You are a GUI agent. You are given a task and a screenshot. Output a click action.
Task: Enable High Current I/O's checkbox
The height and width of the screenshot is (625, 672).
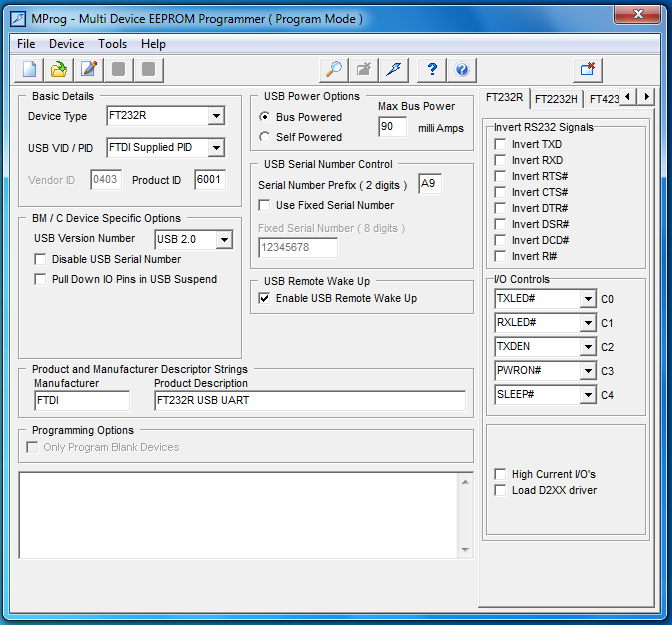500,474
